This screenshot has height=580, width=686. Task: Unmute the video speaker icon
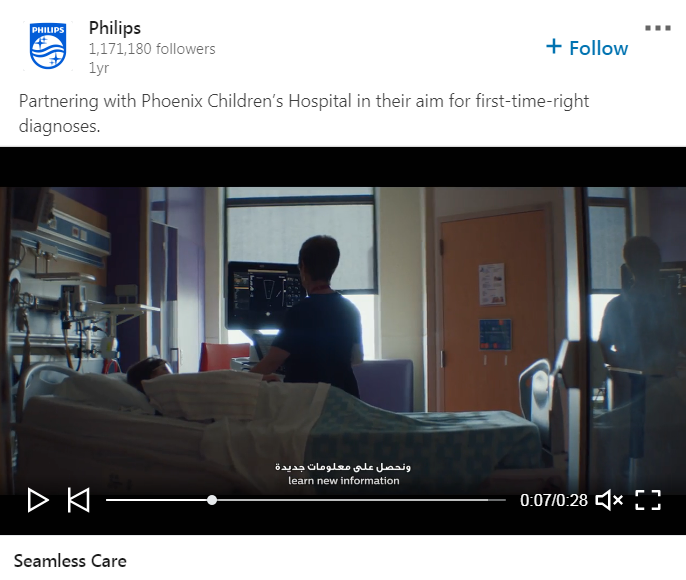point(609,500)
